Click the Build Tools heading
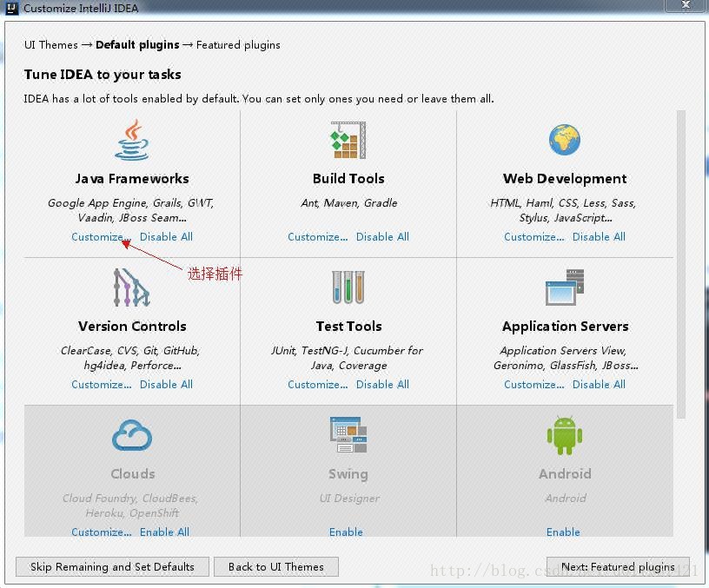The width and height of the screenshot is (709, 588). tap(348, 179)
